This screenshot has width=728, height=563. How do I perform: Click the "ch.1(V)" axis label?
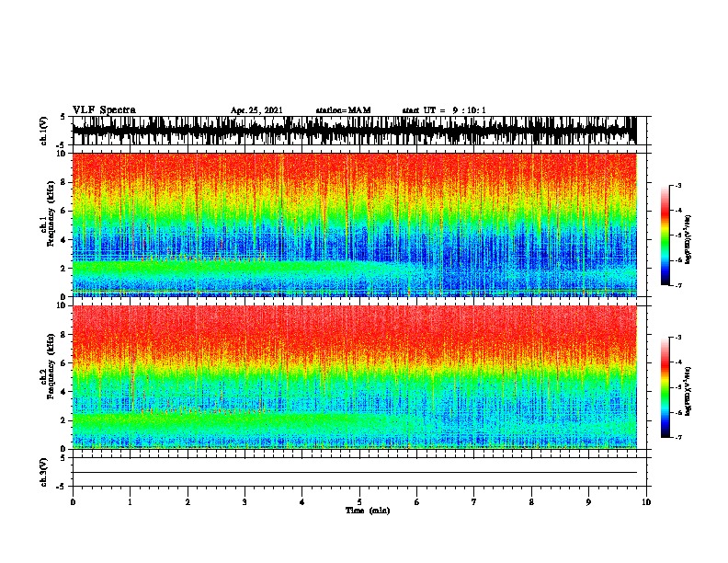coord(44,131)
